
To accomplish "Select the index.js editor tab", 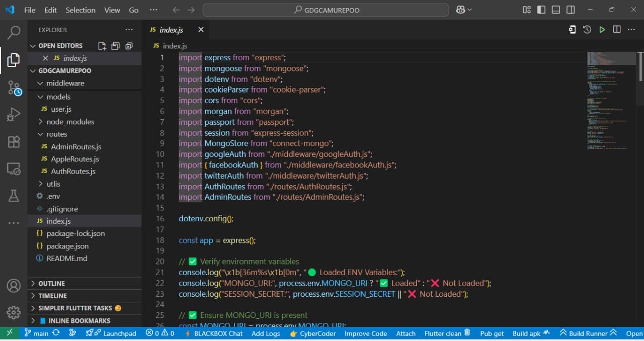I will [171, 30].
